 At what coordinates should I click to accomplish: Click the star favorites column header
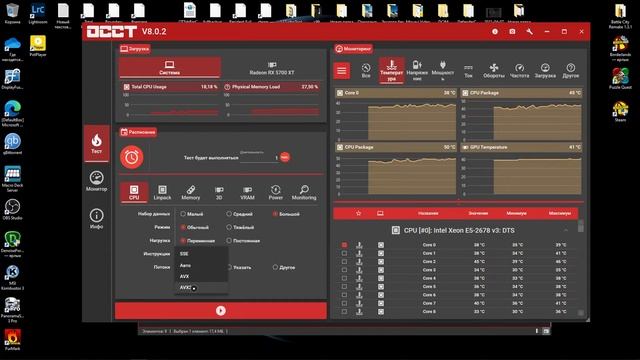pos(358,213)
